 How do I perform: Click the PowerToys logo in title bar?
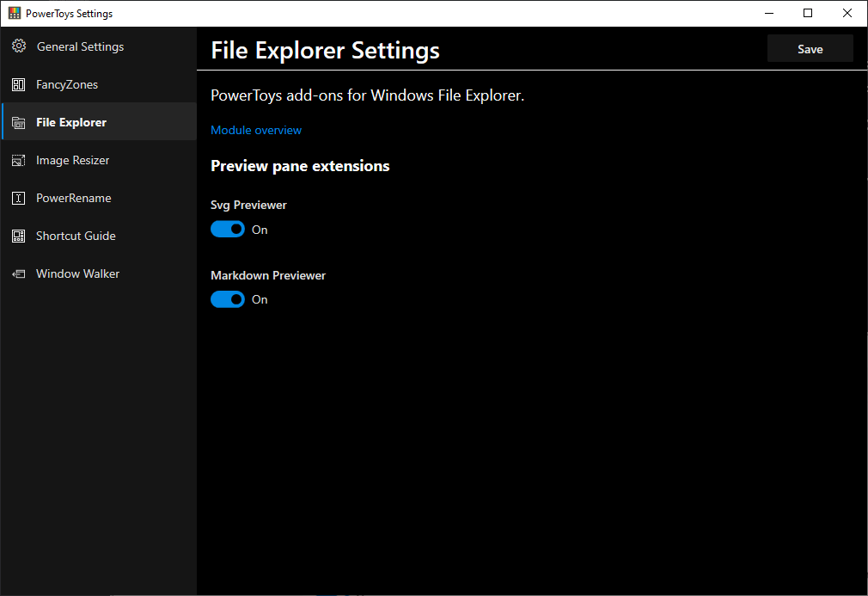pos(14,14)
